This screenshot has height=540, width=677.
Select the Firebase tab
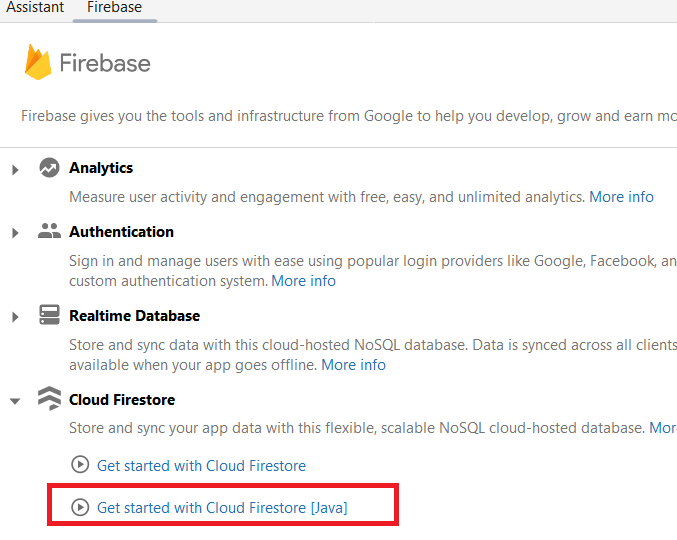pyautogui.click(x=114, y=8)
